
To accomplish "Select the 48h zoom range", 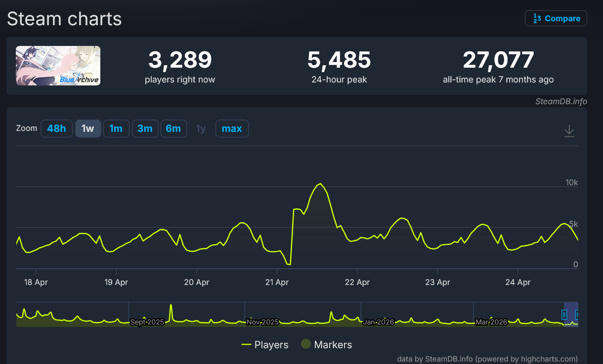I will point(56,129).
